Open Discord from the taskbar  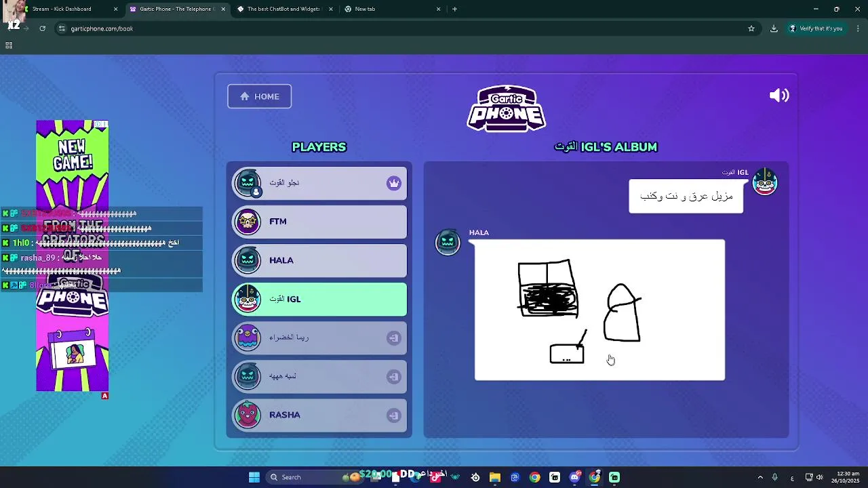(574, 477)
